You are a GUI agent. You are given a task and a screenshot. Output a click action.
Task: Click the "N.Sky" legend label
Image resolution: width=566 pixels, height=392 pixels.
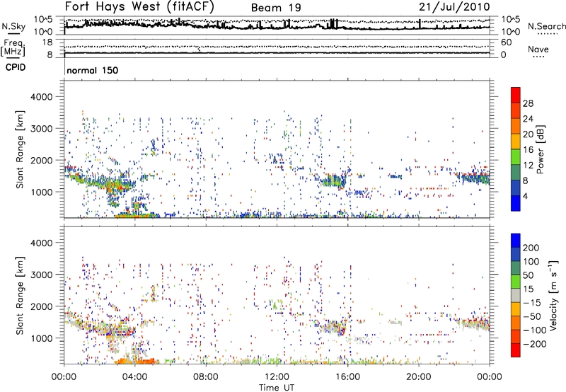coord(13,26)
